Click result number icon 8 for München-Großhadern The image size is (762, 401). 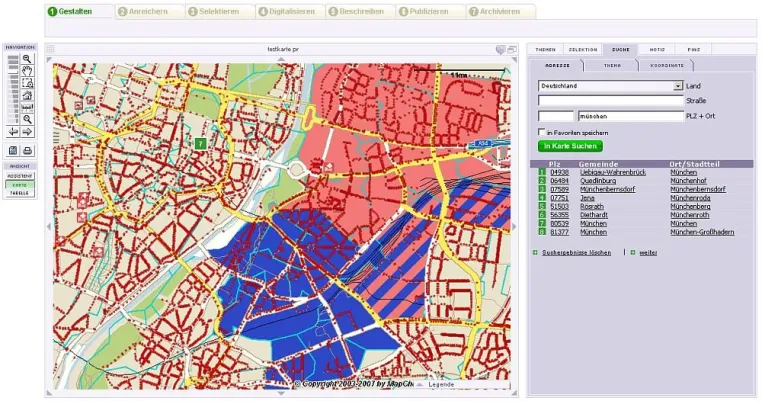(x=542, y=232)
